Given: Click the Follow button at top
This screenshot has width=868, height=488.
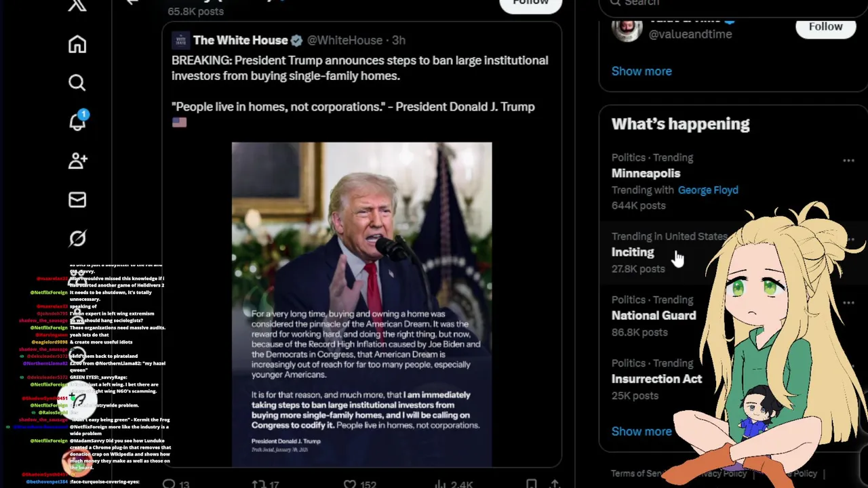Looking at the screenshot, I should pos(531,3).
